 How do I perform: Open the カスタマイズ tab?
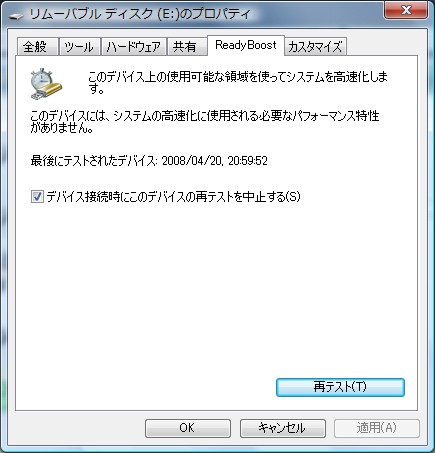pos(315,47)
